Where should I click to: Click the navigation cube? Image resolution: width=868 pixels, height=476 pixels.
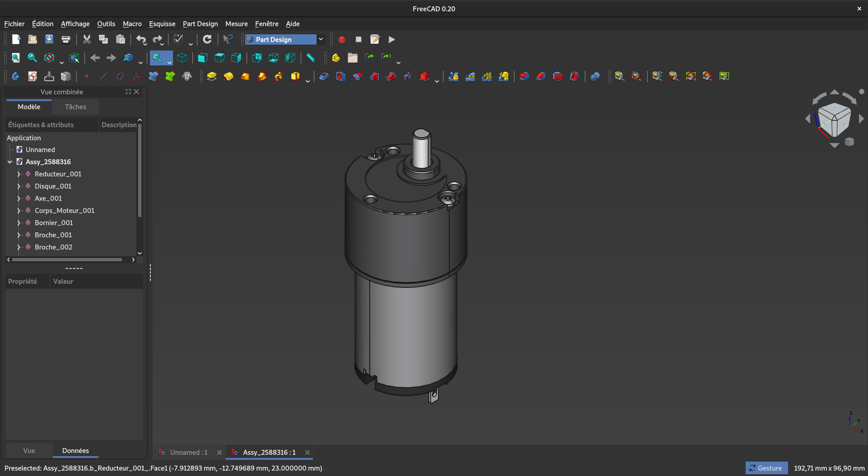(x=834, y=120)
